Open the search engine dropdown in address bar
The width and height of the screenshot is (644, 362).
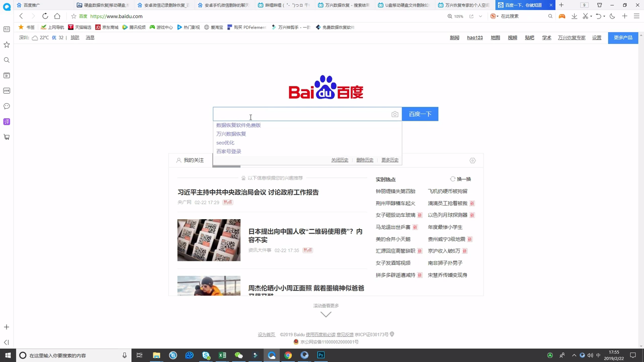tap(497, 16)
